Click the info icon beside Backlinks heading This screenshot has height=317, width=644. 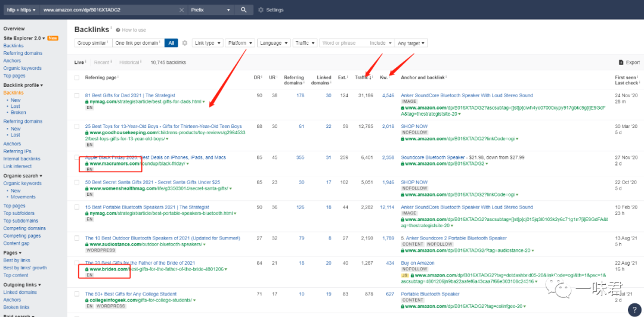pyautogui.click(x=111, y=27)
